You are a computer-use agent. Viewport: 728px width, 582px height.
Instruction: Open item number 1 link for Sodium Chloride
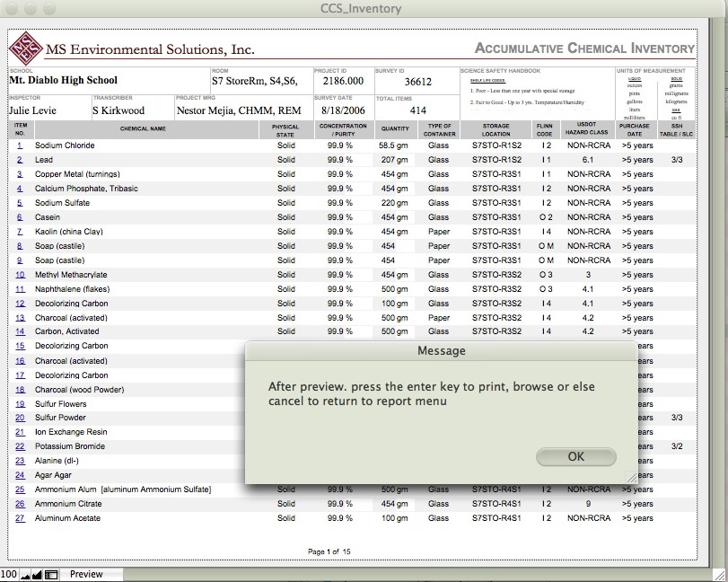pyautogui.click(x=20, y=145)
